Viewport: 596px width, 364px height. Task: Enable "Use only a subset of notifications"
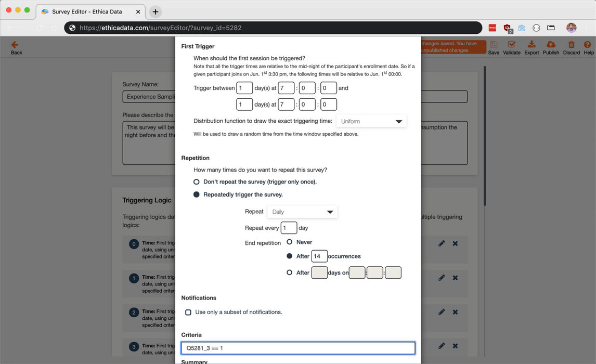188,313
